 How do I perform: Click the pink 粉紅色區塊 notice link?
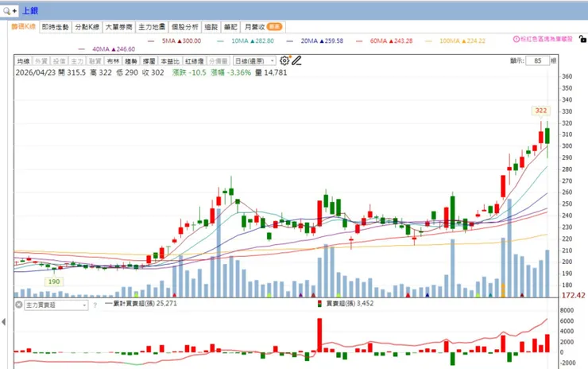click(x=547, y=39)
